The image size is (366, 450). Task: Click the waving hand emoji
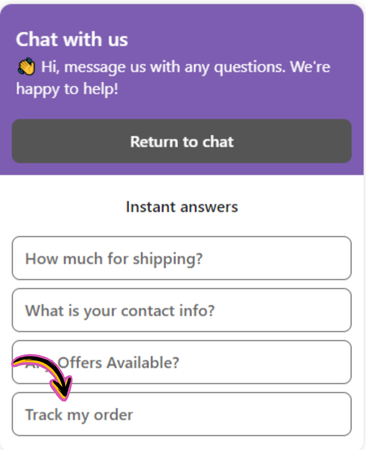point(26,67)
